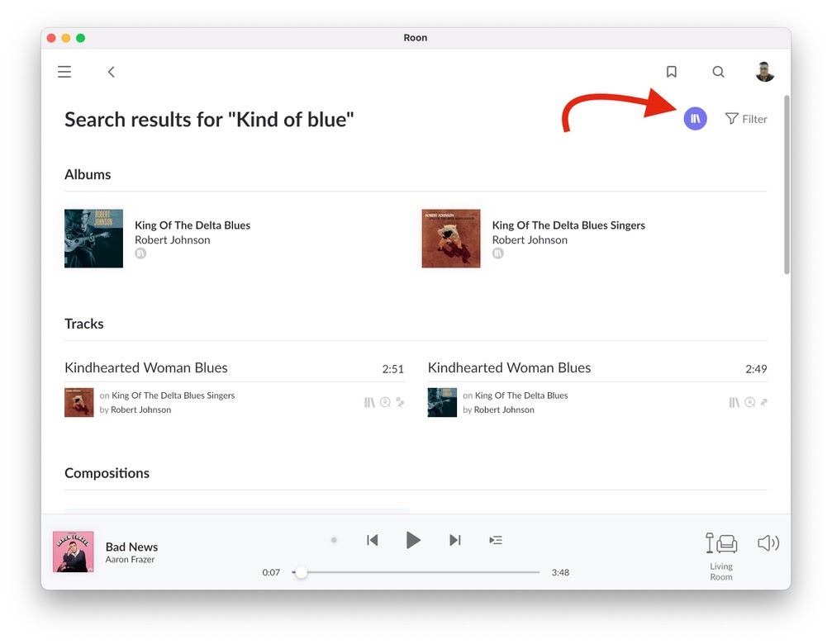Viewport: 832px width, 644px height.
Task: Click small album art of the 2:51 track
Action: click(79, 402)
